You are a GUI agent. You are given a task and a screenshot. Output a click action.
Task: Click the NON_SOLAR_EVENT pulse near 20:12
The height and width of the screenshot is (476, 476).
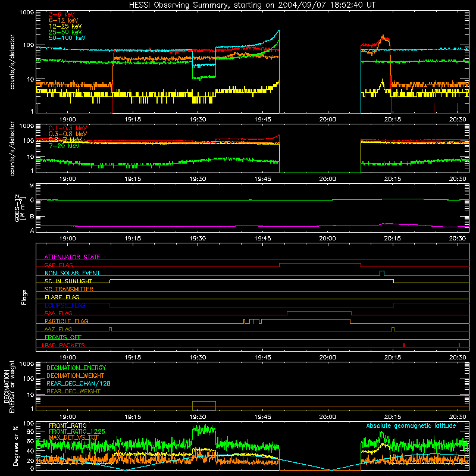[382, 273]
